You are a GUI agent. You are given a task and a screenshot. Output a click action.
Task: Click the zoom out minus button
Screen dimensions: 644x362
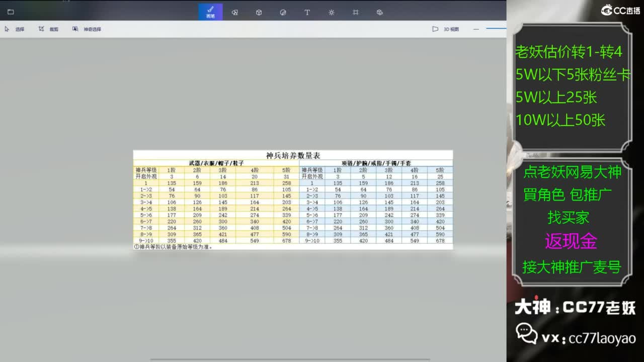[476, 29]
